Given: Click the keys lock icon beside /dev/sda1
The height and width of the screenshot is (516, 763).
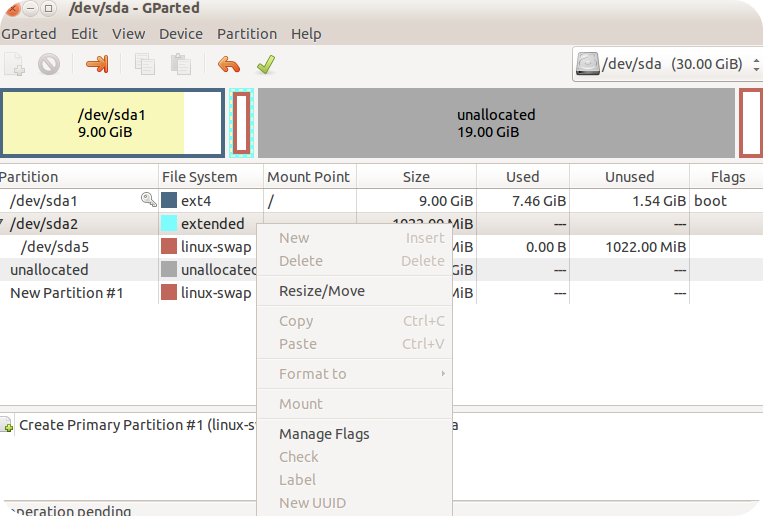Looking at the screenshot, I should click(x=148, y=199).
